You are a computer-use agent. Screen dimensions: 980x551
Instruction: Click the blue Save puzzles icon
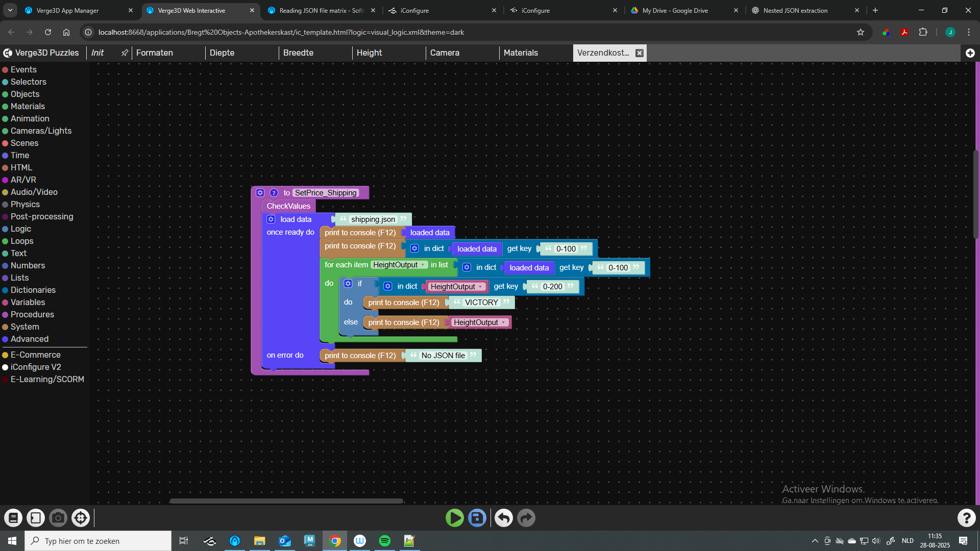477,518
